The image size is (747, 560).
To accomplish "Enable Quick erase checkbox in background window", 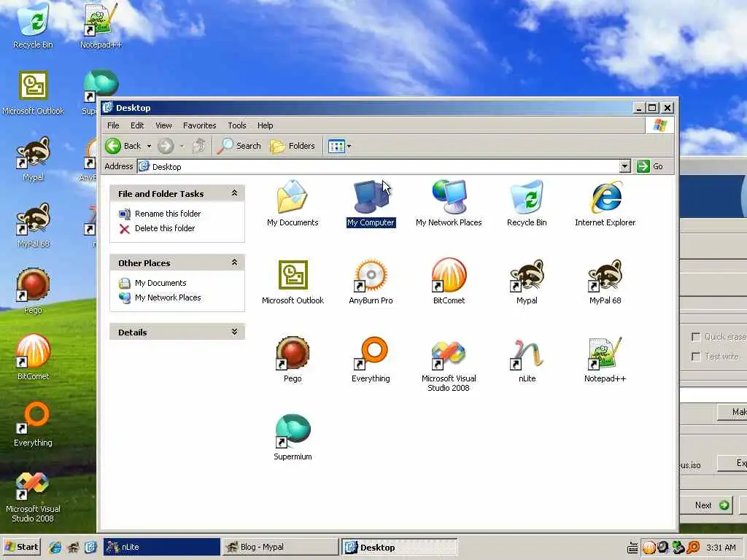I will pyautogui.click(x=696, y=337).
